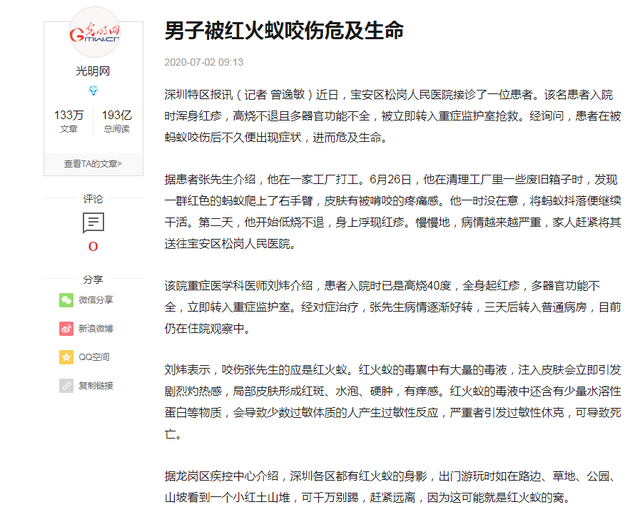Click the red comment count 0
Image resolution: width=640 pixels, height=512 pixels.
[93, 246]
